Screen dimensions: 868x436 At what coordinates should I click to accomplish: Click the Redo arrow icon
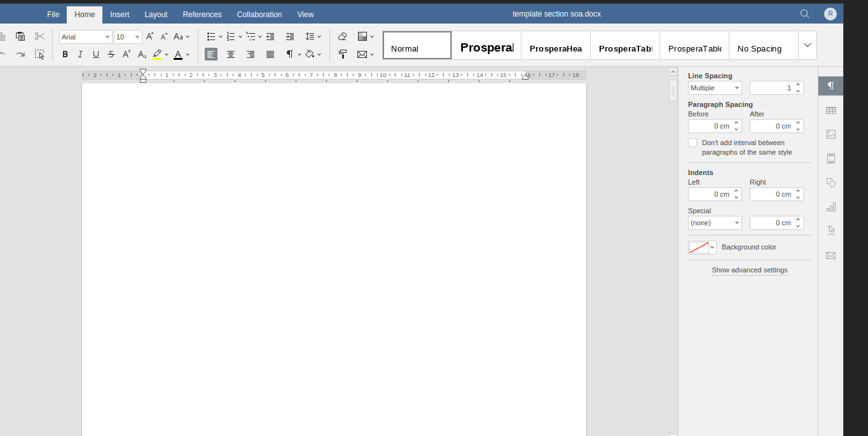[20, 55]
